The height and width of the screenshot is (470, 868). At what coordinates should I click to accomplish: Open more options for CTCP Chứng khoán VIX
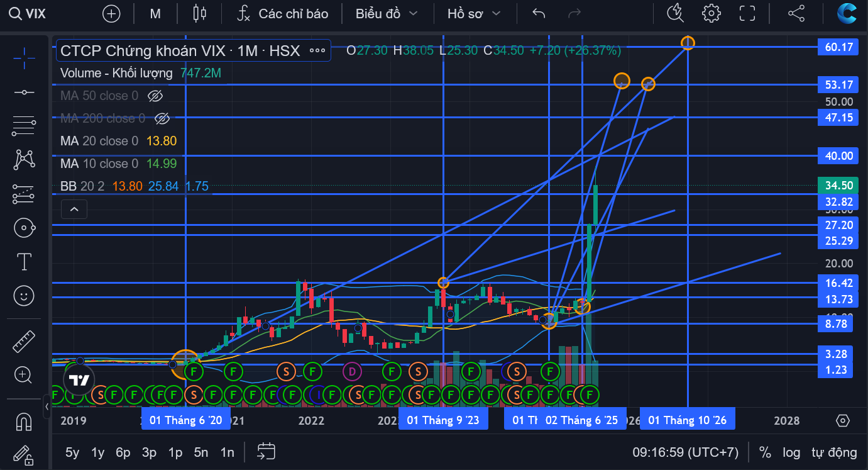[x=317, y=51]
